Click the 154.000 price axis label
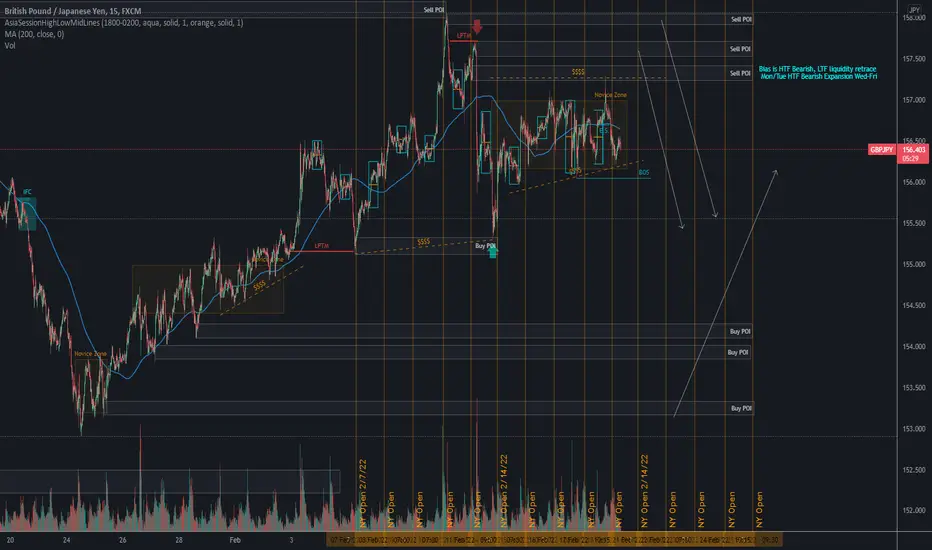932x550 pixels. 914,346
